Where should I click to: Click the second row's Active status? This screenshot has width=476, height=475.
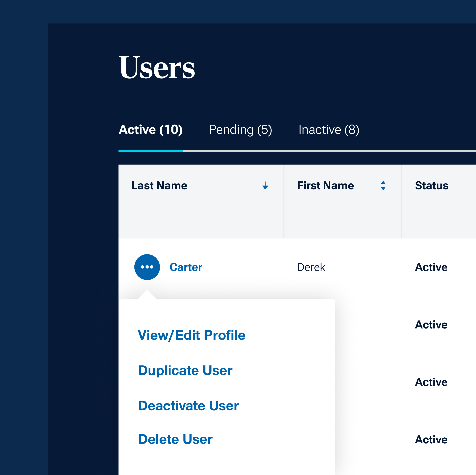[431, 325]
